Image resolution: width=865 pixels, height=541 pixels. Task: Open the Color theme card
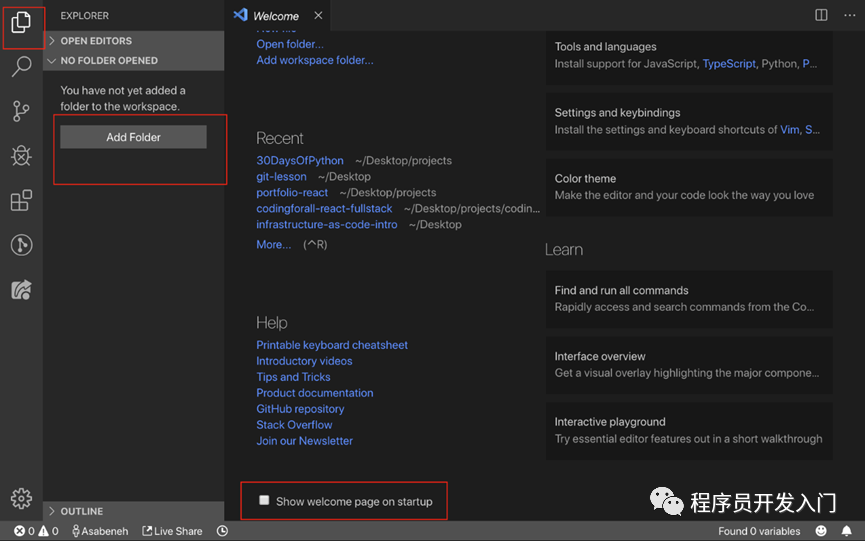pyautogui.click(x=689, y=188)
